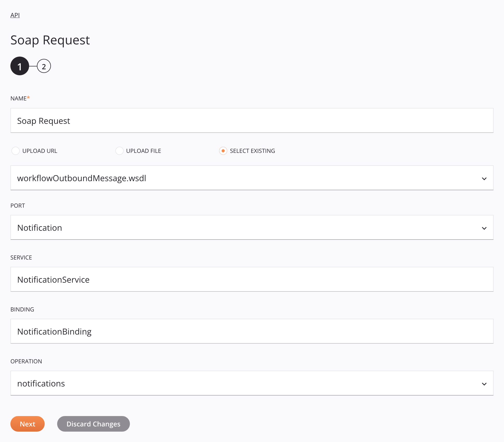Image resolution: width=504 pixels, height=442 pixels.
Task: Click step 1 progress indicator icon
Action: (19, 66)
